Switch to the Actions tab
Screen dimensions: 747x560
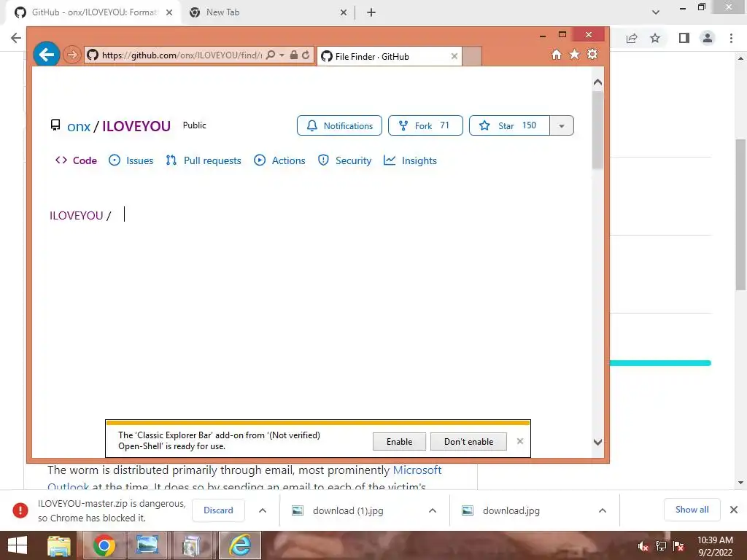click(x=279, y=160)
